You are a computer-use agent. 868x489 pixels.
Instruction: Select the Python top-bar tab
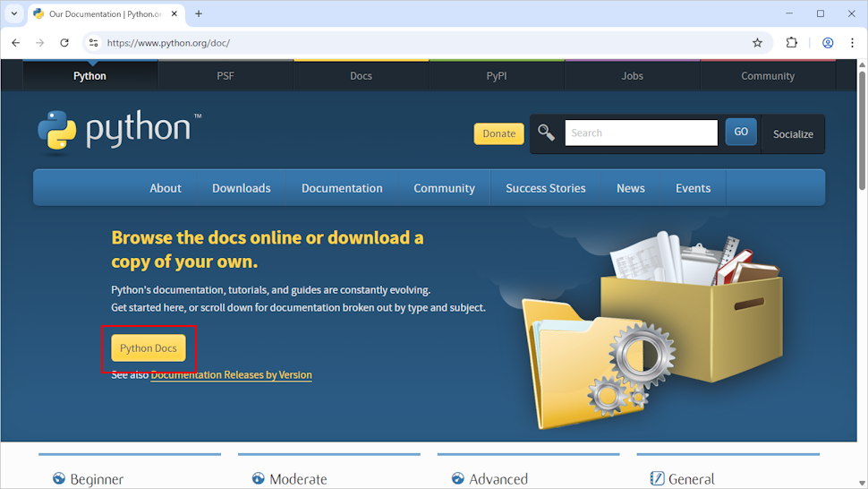click(89, 76)
